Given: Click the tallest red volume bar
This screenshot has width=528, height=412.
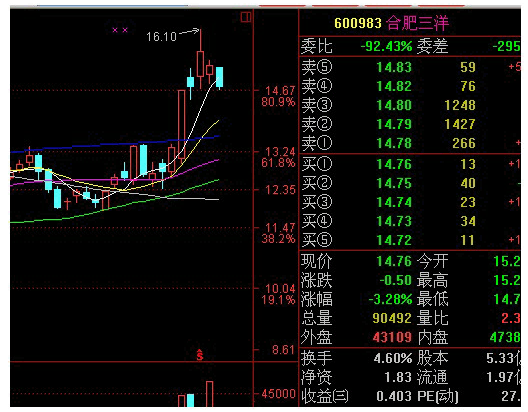Looking at the screenshot, I should (209, 394).
